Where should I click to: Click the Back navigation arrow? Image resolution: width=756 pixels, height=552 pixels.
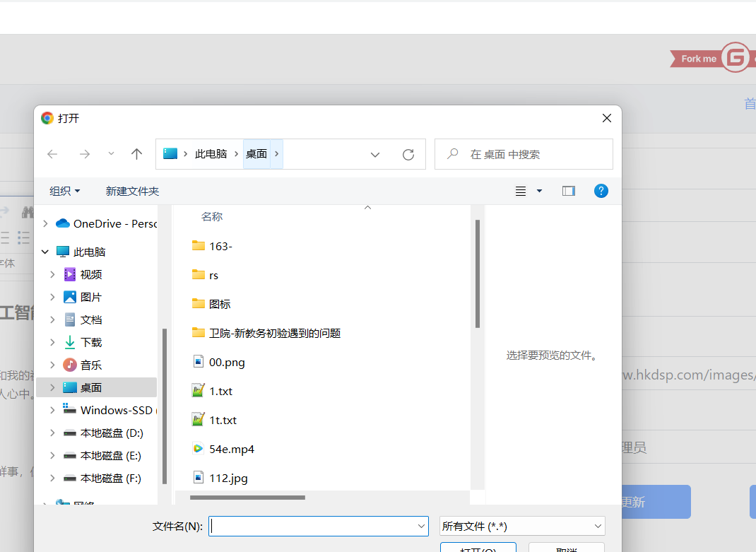click(x=52, y=154)
